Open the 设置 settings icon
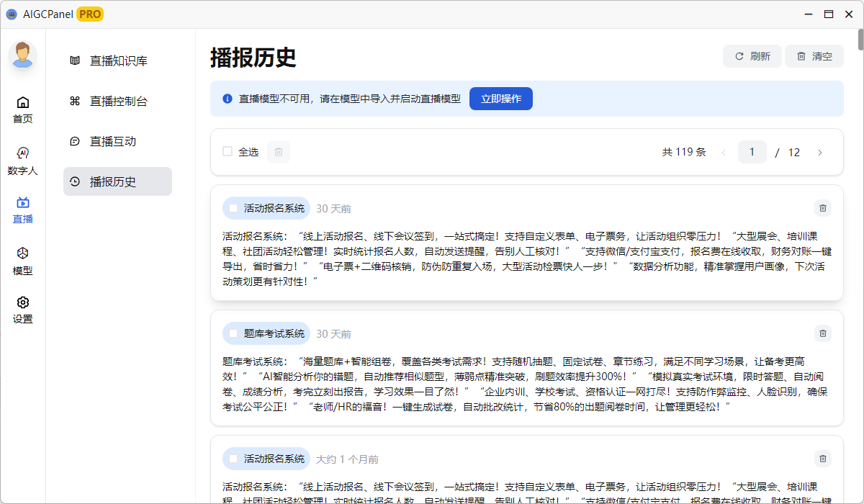Screen dimensions: 864x504 (22, 304)
